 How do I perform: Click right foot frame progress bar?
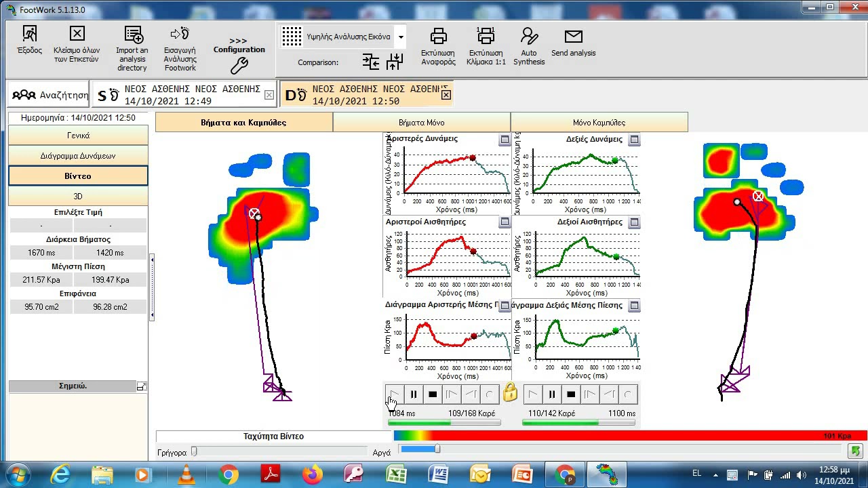(x=579, y=423)
